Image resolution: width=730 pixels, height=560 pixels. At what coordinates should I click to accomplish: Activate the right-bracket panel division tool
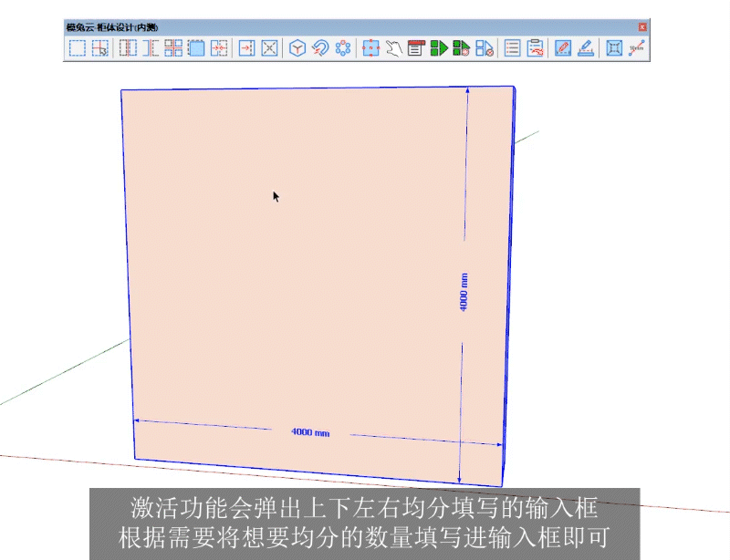(x=151, y=48)
